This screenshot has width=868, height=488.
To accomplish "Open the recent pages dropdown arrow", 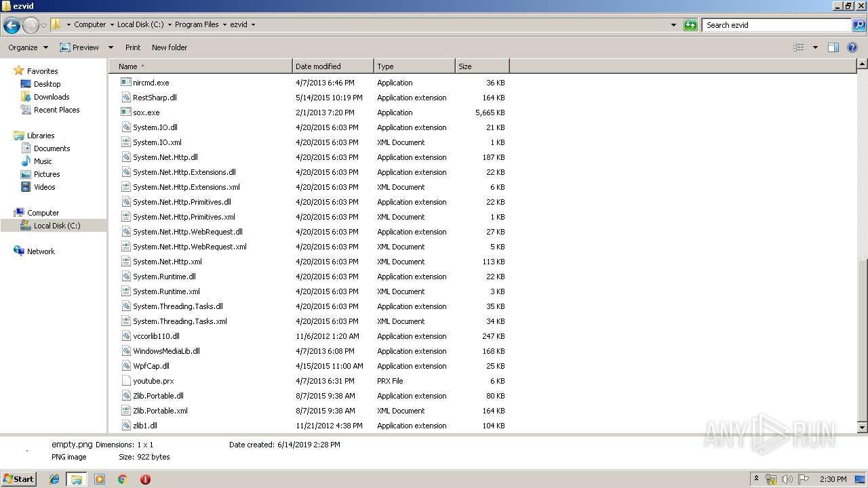I will (43, 26).
